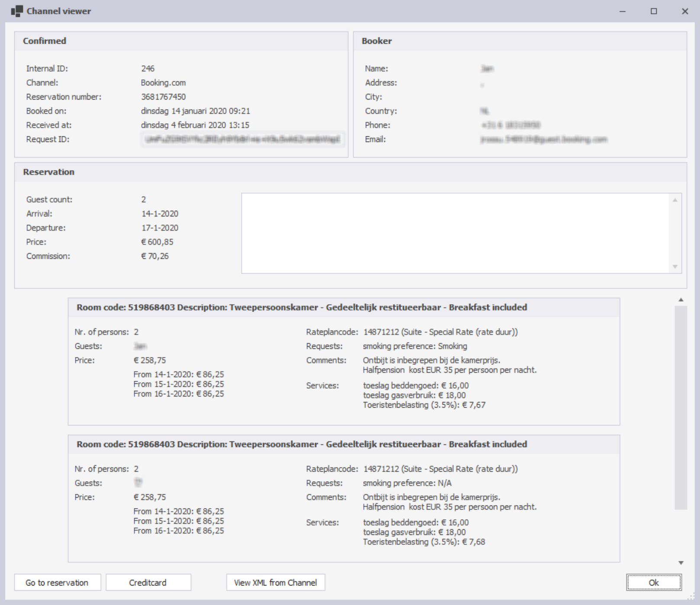Viewport: 700px width, 605px height.
Task: Click the Arrival value 14-1-2020
Action: coord(160,214)
